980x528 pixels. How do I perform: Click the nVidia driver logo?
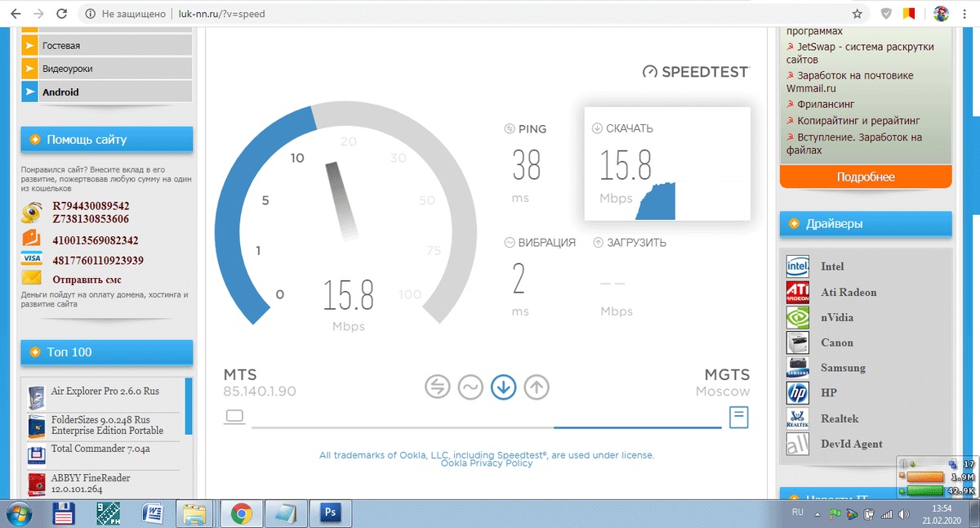[797, 317]
